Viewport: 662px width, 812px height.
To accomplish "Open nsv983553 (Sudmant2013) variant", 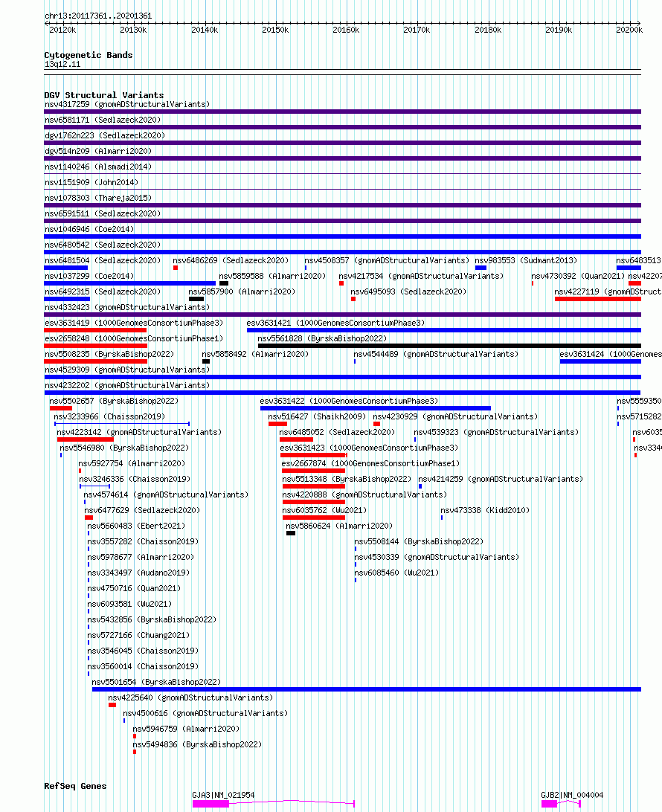I will tap(526, 260).
